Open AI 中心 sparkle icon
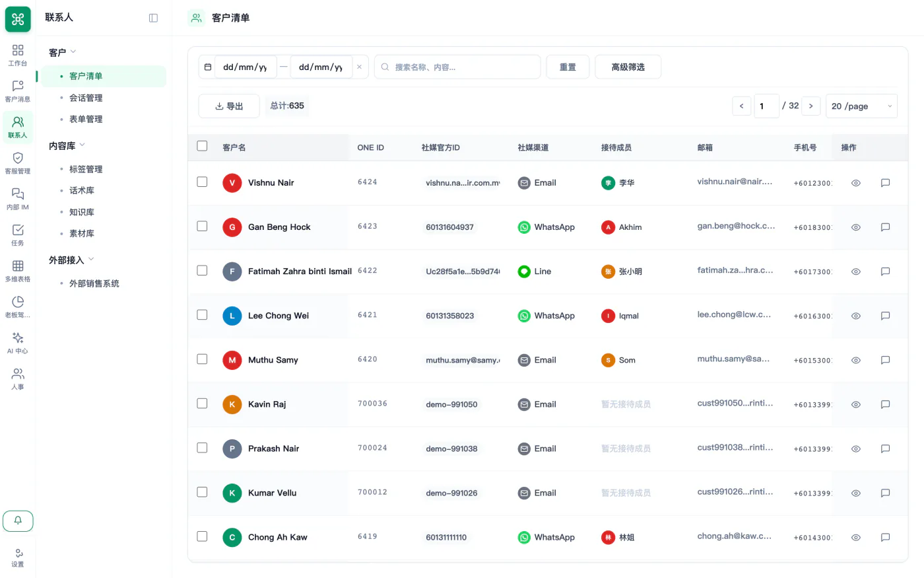924x578 pixels. click(x=18, y=343)
